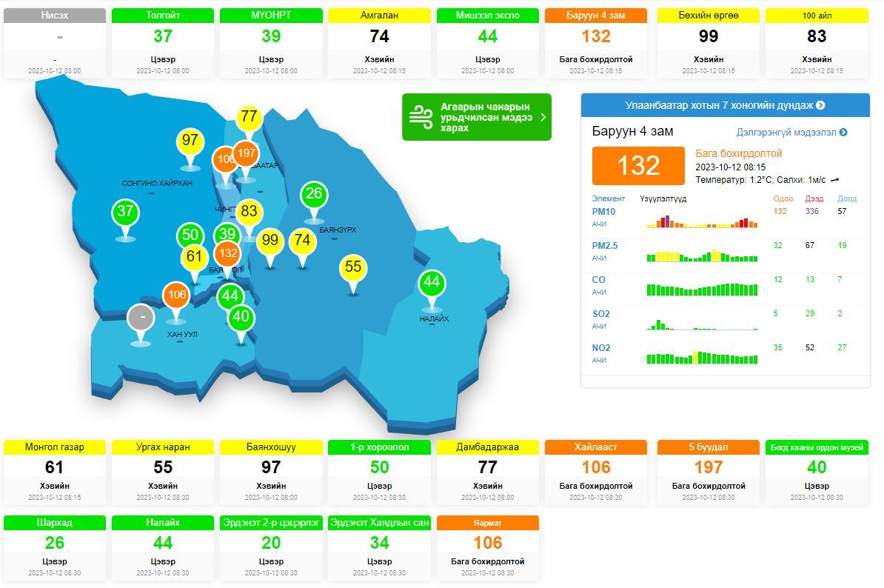The width and height of the screenshot is (884, 588).
Task: Select the yellow 97 map pin
Action: pyautogui.click(x=190, y=141)
